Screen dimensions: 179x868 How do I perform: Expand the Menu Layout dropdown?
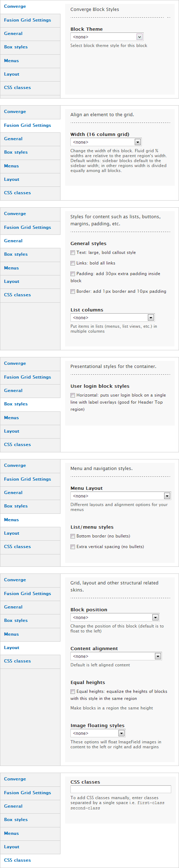point(121,496)
